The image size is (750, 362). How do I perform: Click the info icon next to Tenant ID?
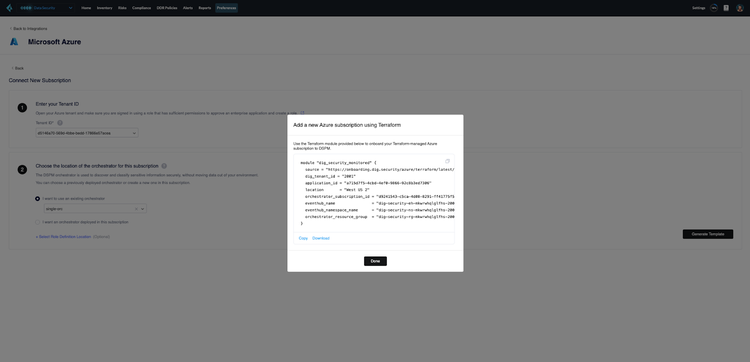tap(60, 123)
